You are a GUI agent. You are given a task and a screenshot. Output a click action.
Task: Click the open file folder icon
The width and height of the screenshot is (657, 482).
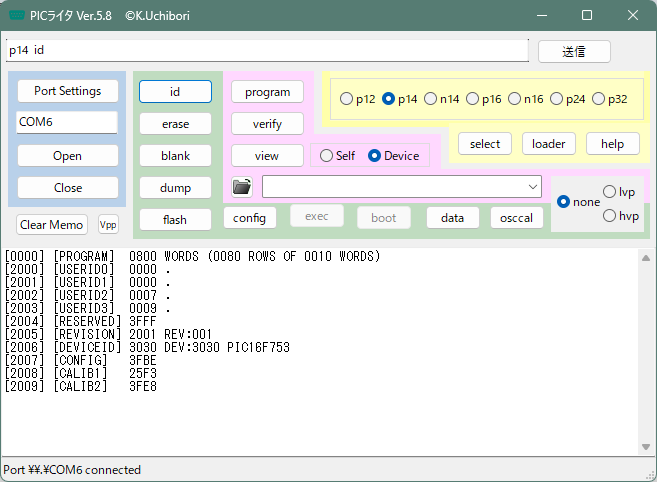(x=241, y=187)
